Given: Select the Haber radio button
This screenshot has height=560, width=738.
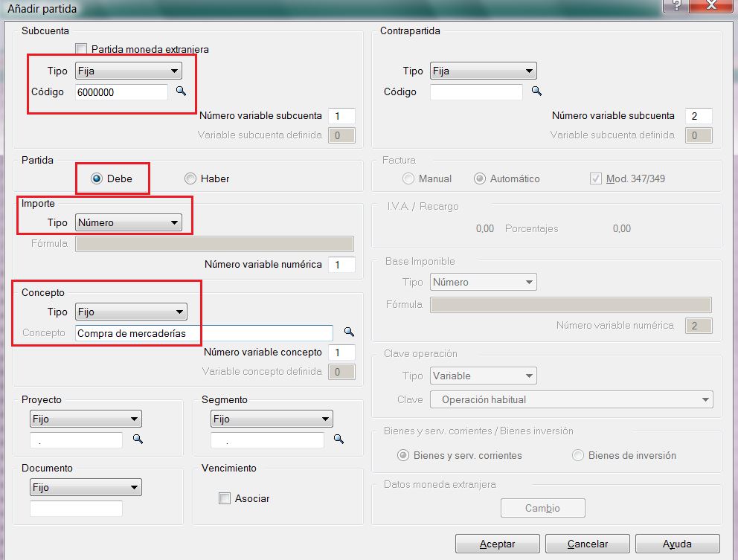Looking at the screenshot, I should point(190,178).
